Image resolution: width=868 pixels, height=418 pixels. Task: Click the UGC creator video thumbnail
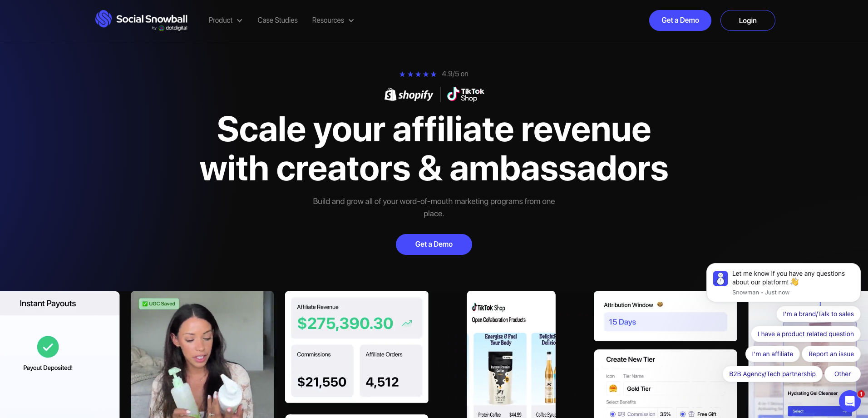[202, 354]
